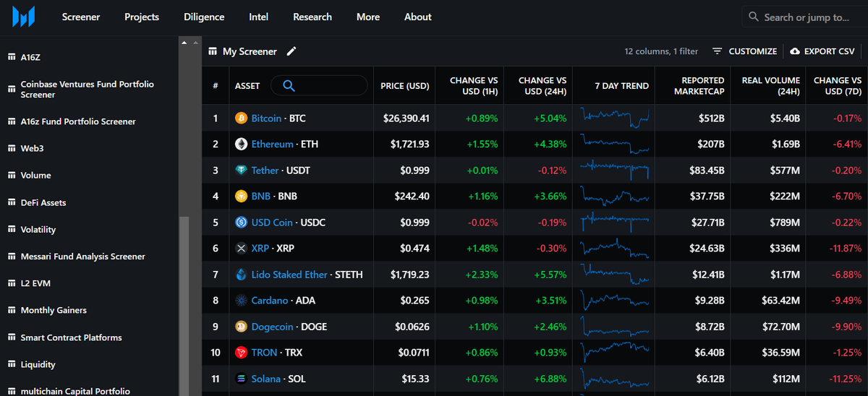
Task: Click the magnifier icon in asset search
Action: click(289, 86)
